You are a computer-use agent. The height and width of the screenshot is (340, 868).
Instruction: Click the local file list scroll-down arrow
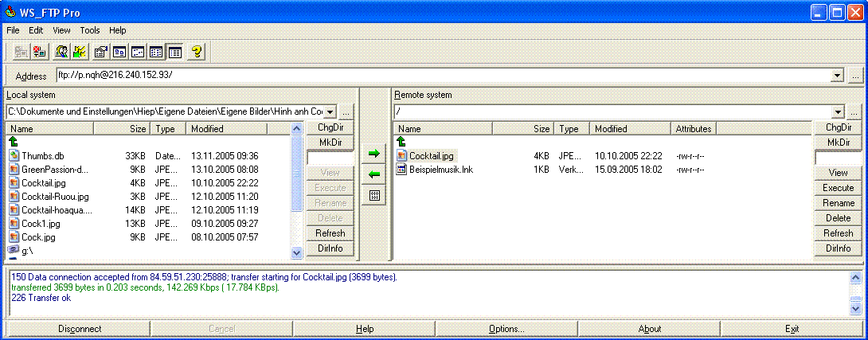[297, 252]
